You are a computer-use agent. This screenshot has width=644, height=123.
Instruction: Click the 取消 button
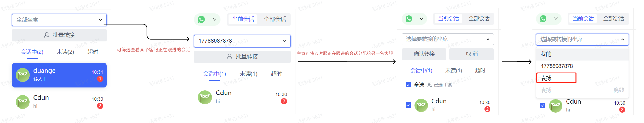(471, 54)
